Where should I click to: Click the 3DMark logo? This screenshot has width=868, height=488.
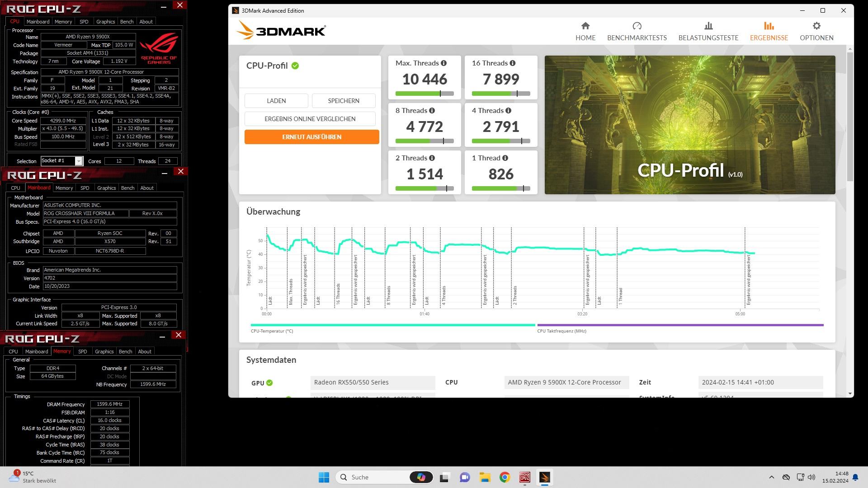click(281, 31)
